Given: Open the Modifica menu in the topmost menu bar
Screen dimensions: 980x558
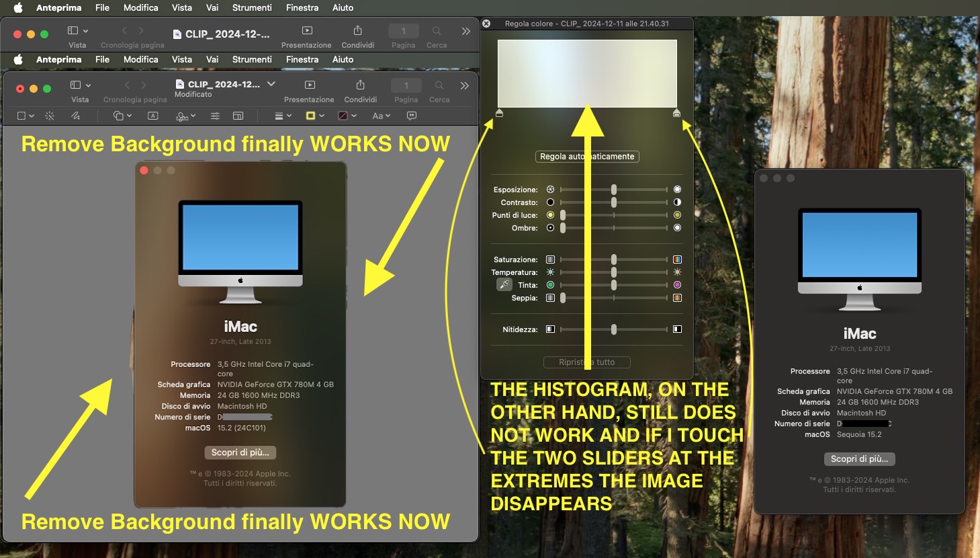Looking at the screenshot, I should [x=141, y=7].
